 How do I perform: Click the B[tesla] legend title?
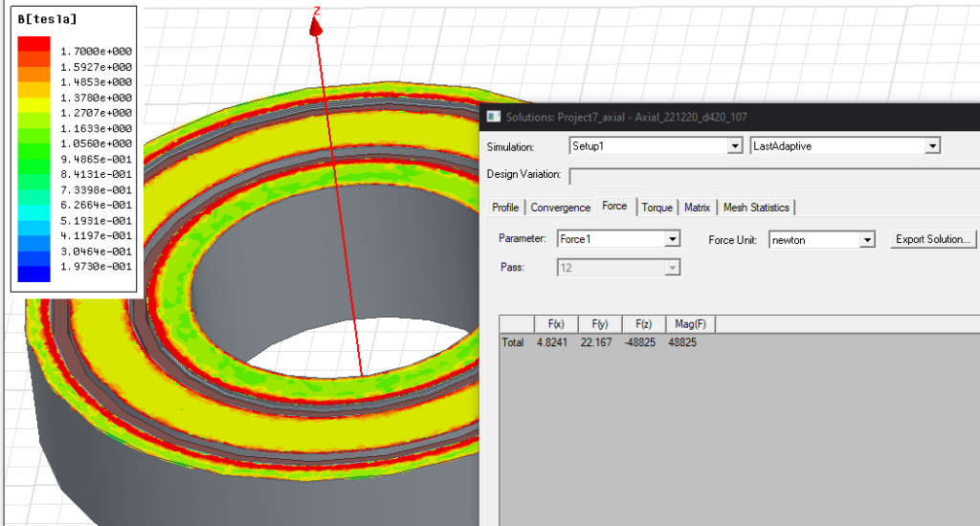pos(47,19)
